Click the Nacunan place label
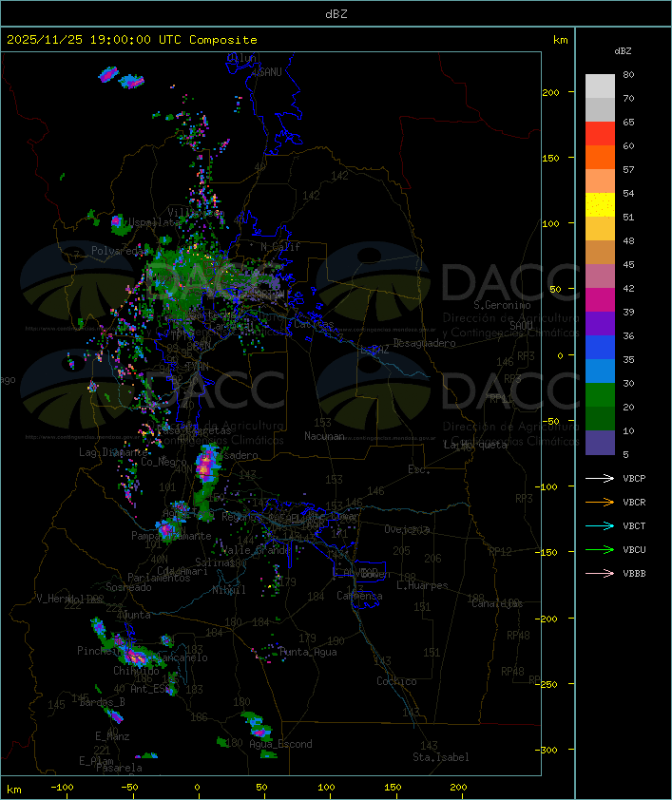Viewport: 672px width, 800px height. 324,436
